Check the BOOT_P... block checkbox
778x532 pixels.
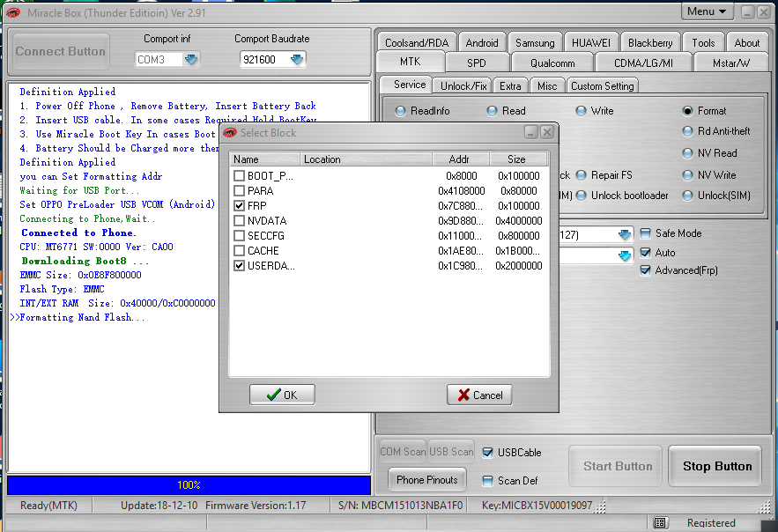(239, 175)
